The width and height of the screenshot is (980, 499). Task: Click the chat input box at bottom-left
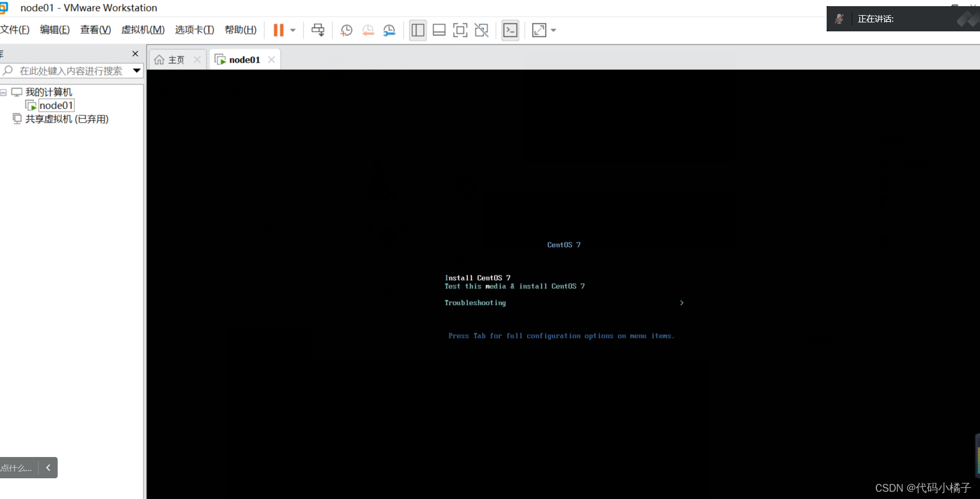(x=17, y=468)
